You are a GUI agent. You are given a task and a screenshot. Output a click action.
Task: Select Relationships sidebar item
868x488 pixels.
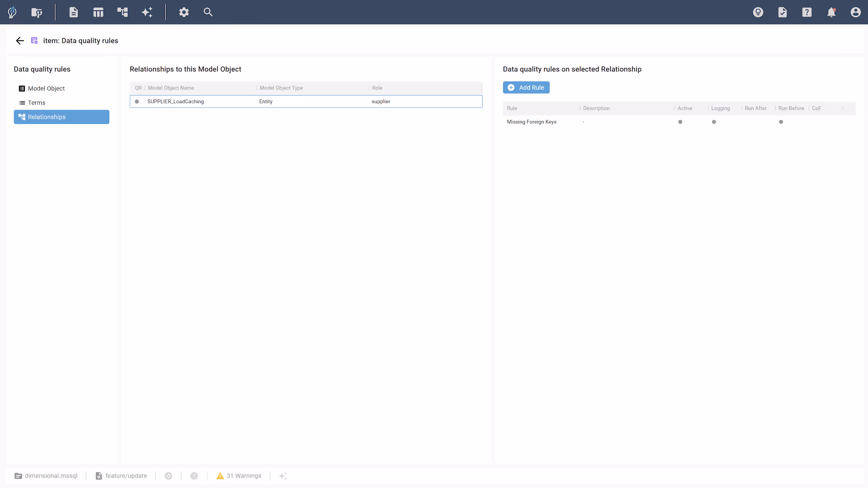pyautogui.click(x=61, y=117)
